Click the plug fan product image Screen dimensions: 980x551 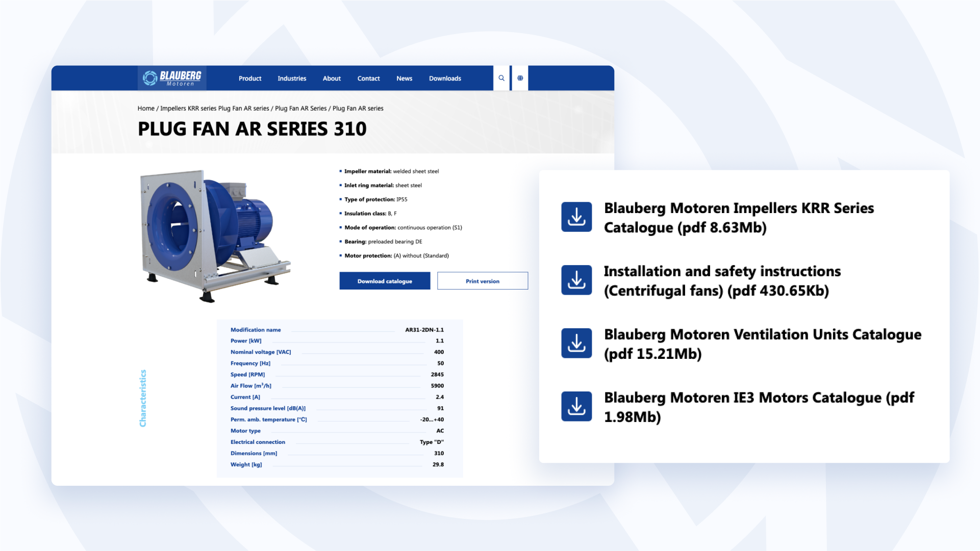point(215,236)
